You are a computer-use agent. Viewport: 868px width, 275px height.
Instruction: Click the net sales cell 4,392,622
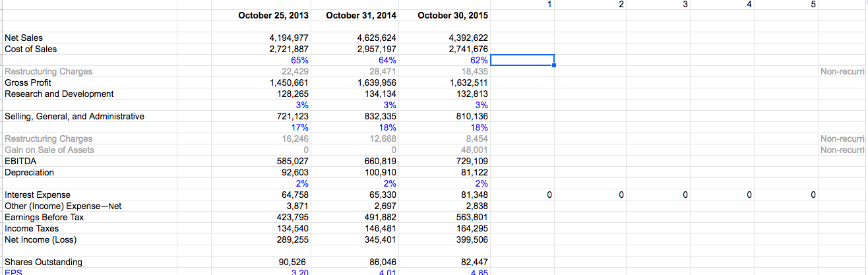[x=468, y=38]
